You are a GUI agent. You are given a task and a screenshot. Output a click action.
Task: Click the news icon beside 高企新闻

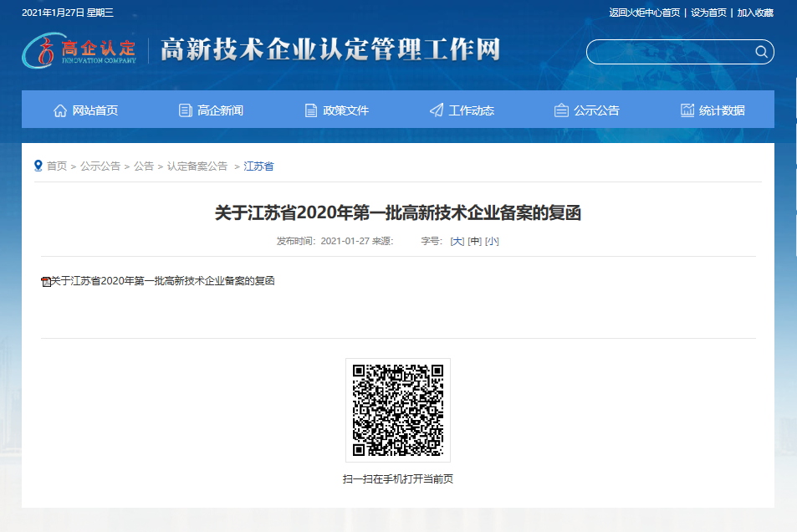(x=186, y=110)
